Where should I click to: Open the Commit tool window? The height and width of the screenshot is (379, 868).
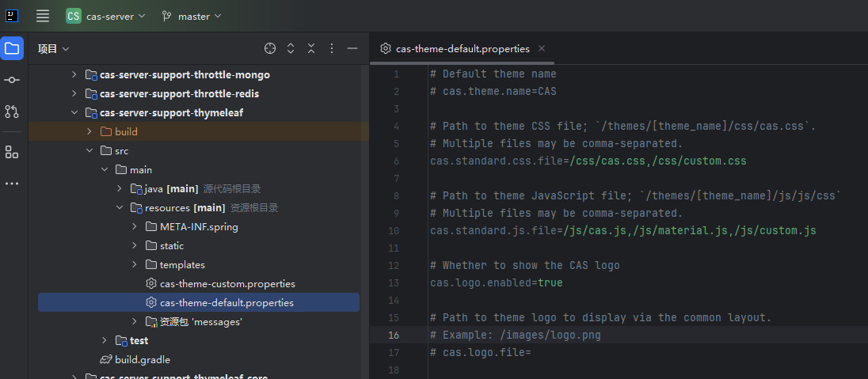[x=12, y=80]
